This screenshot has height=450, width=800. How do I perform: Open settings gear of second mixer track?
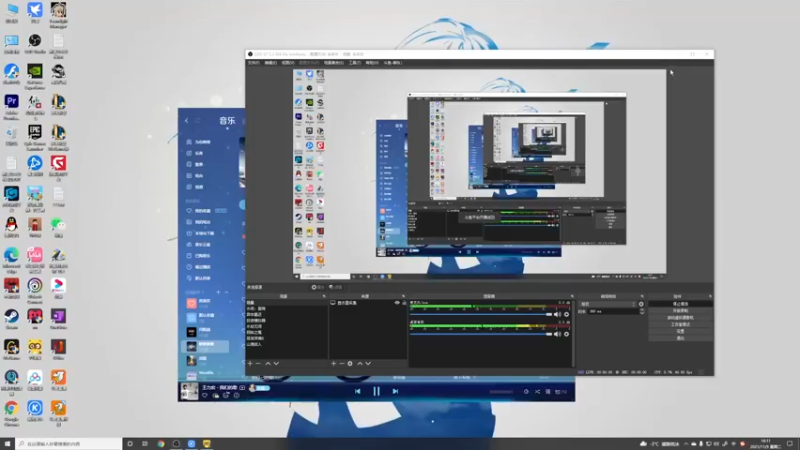[566, 334]
